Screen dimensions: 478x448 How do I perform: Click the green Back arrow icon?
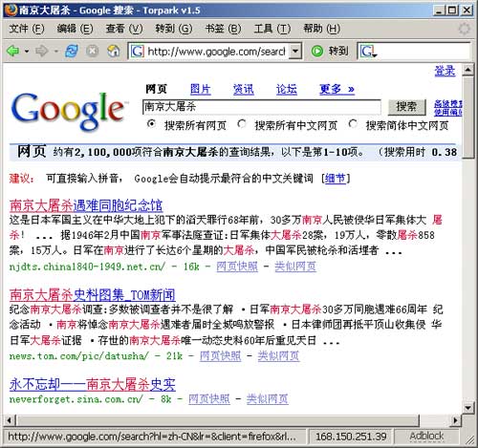tap(13, 51)
